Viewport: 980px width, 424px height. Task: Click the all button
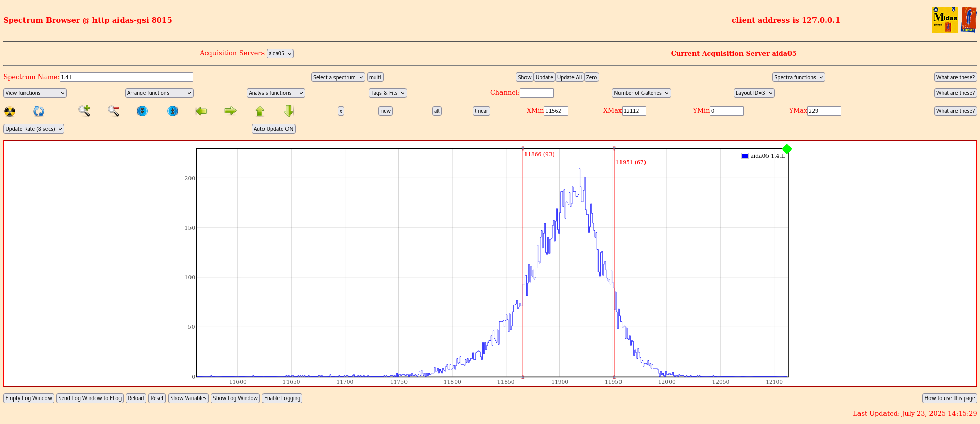pos(437,111)
